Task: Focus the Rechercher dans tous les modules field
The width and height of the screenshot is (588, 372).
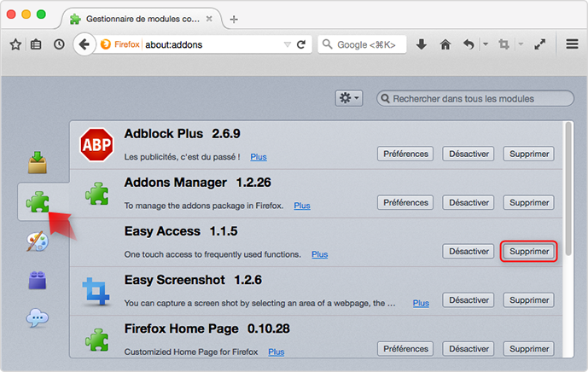Action: point(475,99)
